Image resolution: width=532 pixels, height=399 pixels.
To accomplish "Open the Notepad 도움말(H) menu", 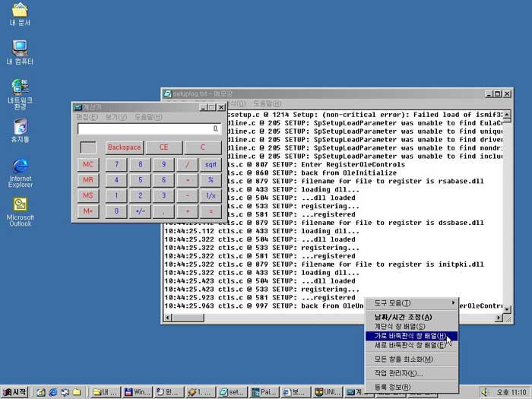I will coord(268,103).
